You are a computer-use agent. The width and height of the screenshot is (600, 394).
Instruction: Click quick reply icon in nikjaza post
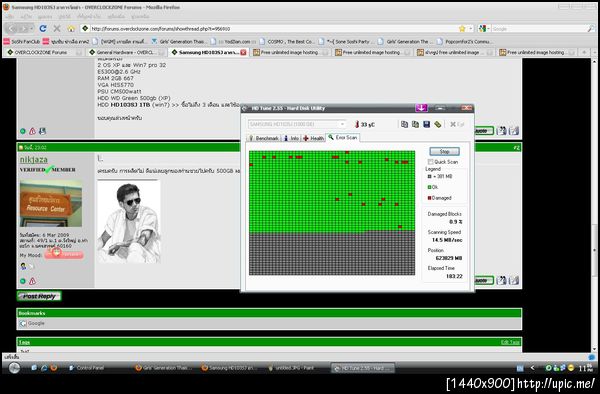[x=514, y=281]
